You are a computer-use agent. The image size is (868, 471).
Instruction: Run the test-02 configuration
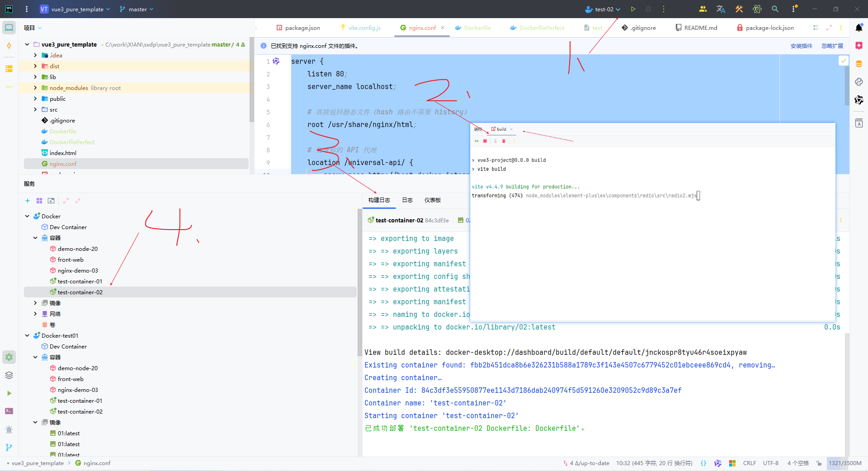633,9
